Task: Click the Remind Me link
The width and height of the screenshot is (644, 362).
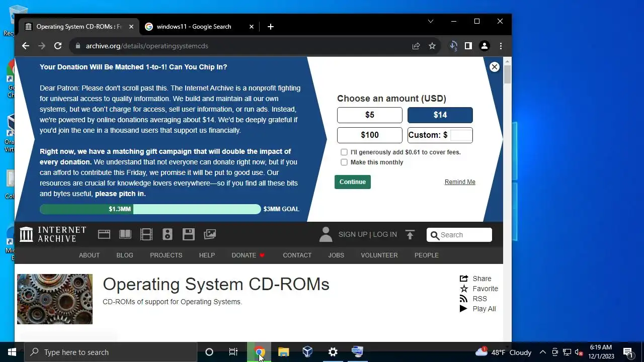Action: [460, 182]
